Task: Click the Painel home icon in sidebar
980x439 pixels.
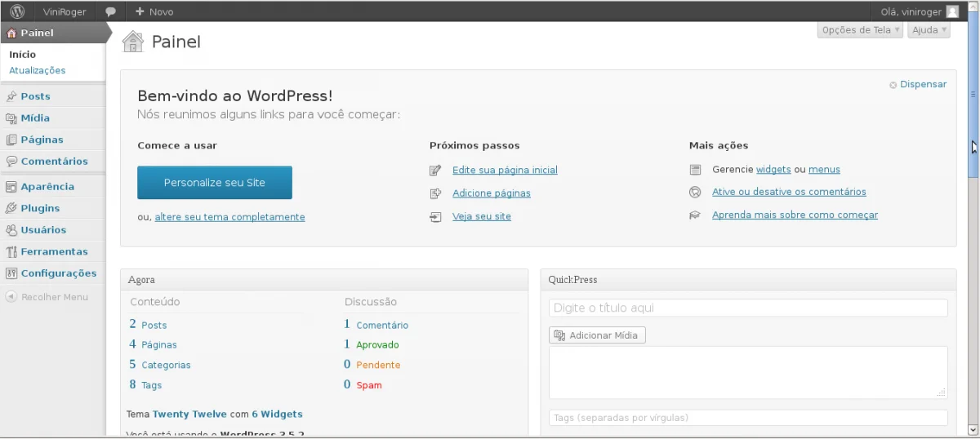Action: pyautogui.click(x=11, y=33)
